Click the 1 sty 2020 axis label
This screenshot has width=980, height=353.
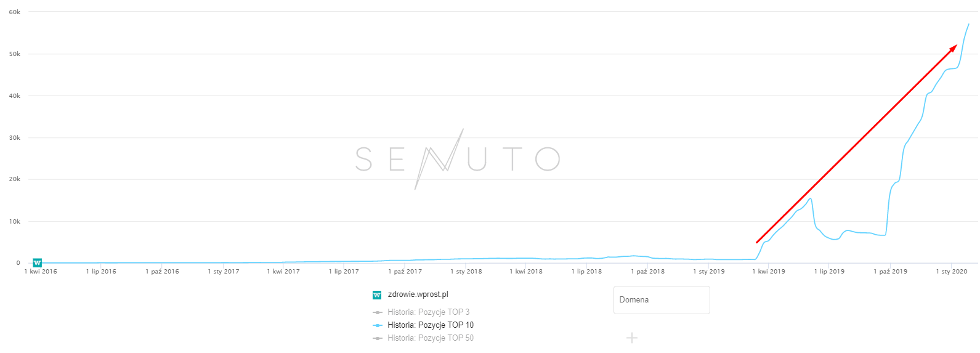952,272
